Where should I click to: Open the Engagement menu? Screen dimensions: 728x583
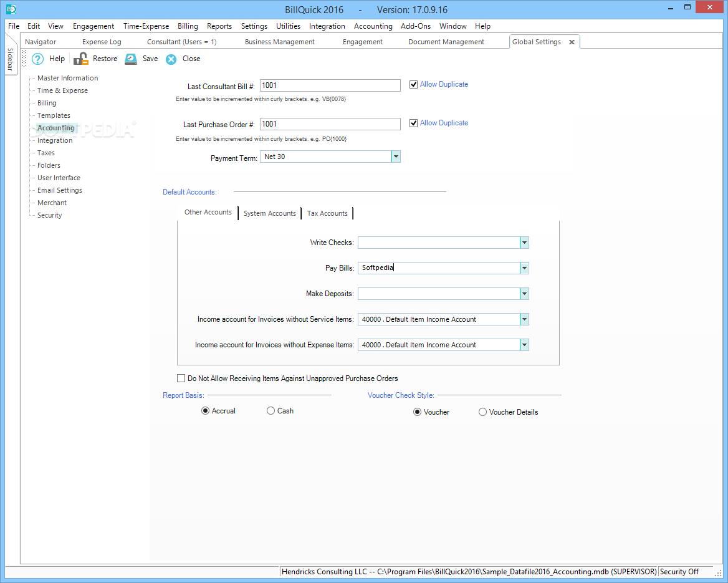click(x=93, y=26)
